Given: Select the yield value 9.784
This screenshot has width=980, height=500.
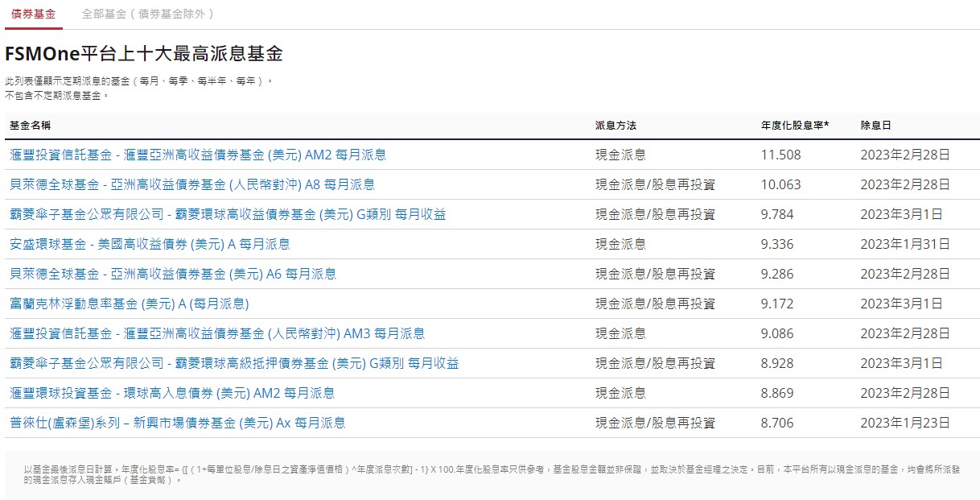Looking at the screenshot, I should click(777, 214).
